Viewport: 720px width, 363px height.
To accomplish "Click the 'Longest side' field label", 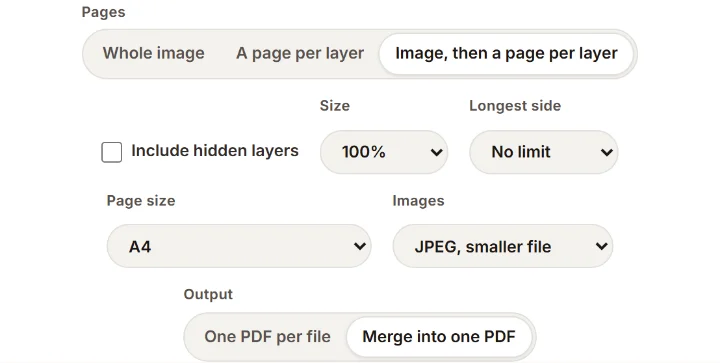I will click(x=515, y=106).
